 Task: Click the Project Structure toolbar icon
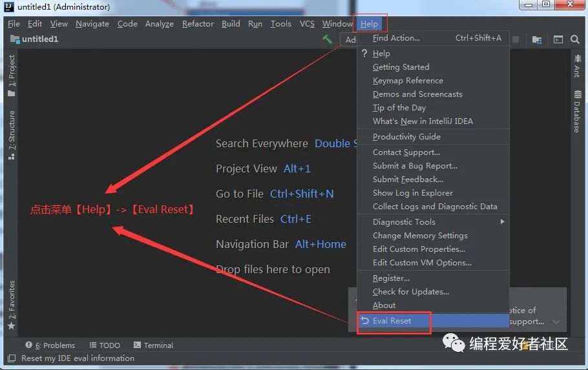pyautogui.click(x=537, y=39)
